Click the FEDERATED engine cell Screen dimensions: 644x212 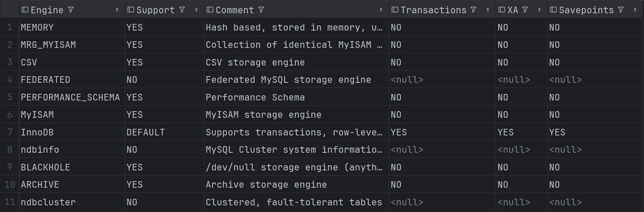45,80
